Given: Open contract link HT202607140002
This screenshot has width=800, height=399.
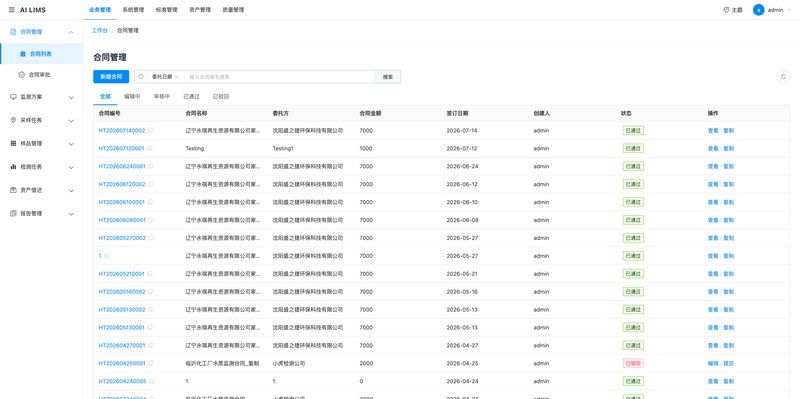Looking at the screenshot, I should 121,131.
